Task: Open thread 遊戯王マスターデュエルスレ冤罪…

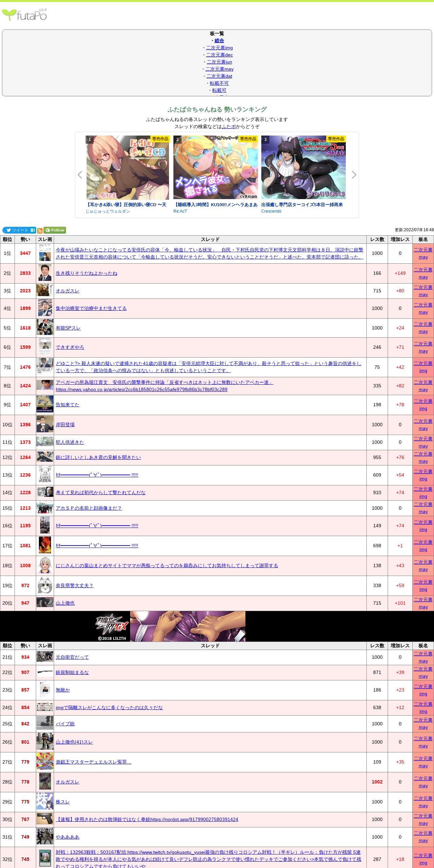Action: [x=94, y=762]
